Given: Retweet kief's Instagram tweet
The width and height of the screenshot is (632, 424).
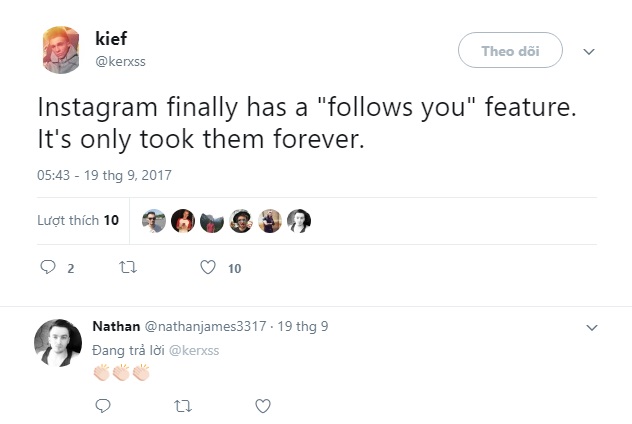Looking at the screenshot, I should [127, 268].
